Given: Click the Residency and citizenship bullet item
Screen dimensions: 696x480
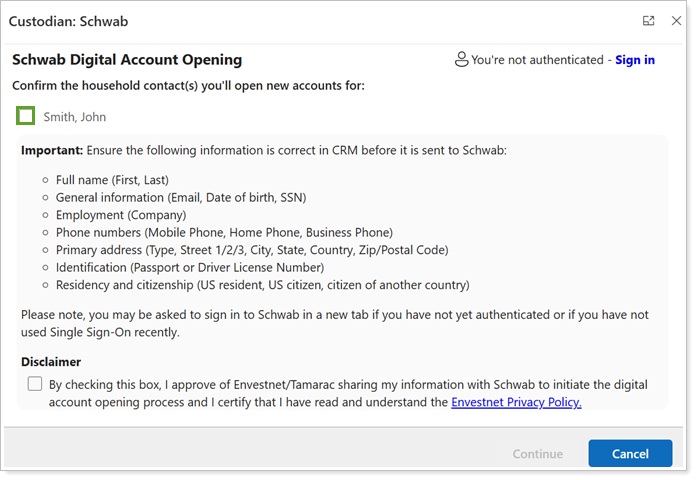Looking at the screenshot, I should click(262, 285).
